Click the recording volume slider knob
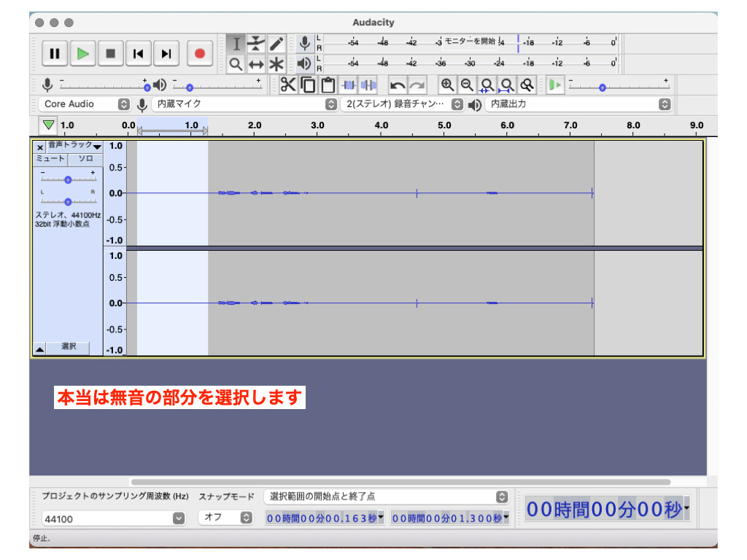Viewport: 747px width, 560px height. pos(147,87)
